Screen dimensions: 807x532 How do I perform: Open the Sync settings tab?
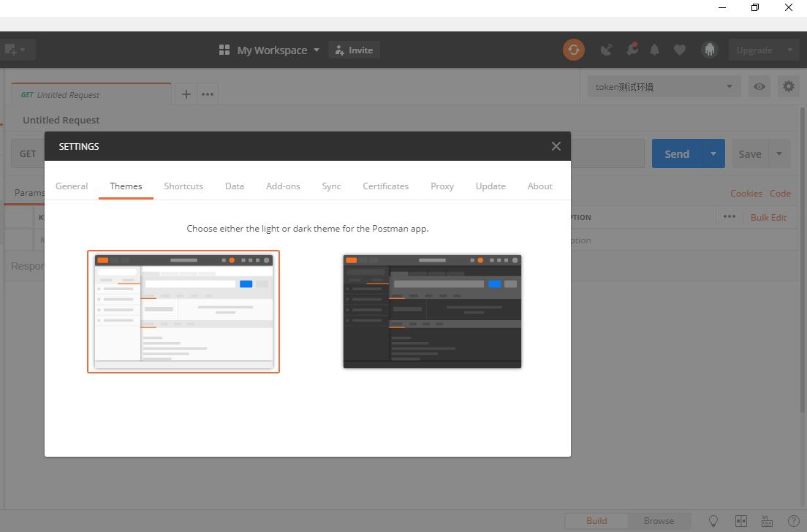pyautogui.click(x=331, y=186)
